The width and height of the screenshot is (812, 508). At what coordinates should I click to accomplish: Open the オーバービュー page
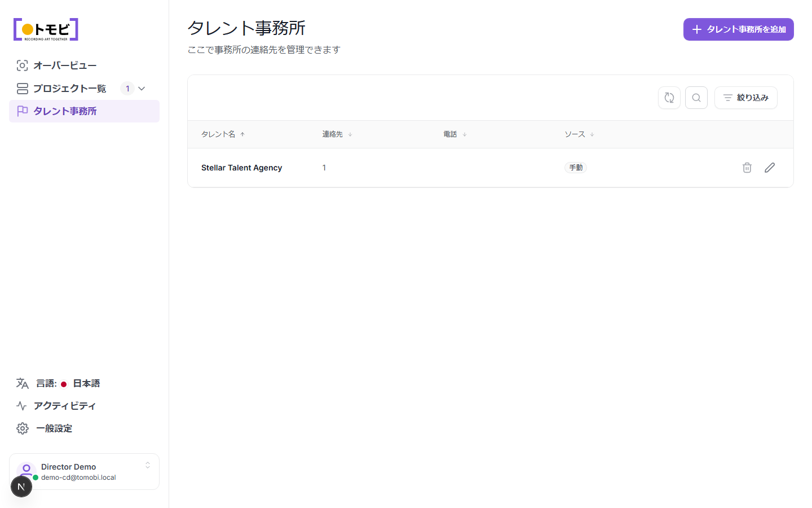(x=84, y=65)
